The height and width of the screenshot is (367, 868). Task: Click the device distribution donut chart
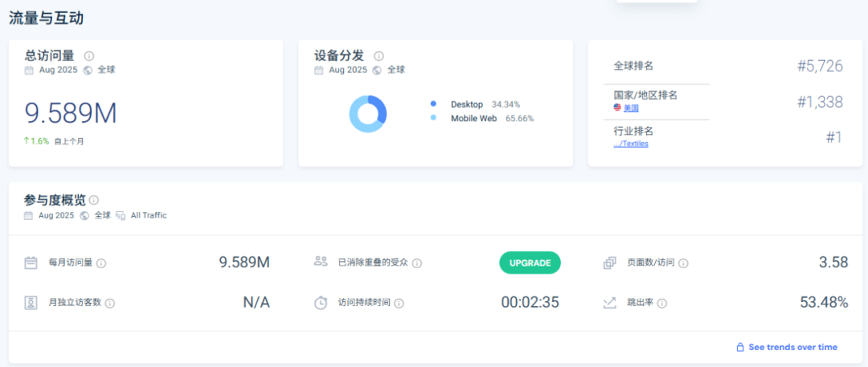tap(368, 113)
